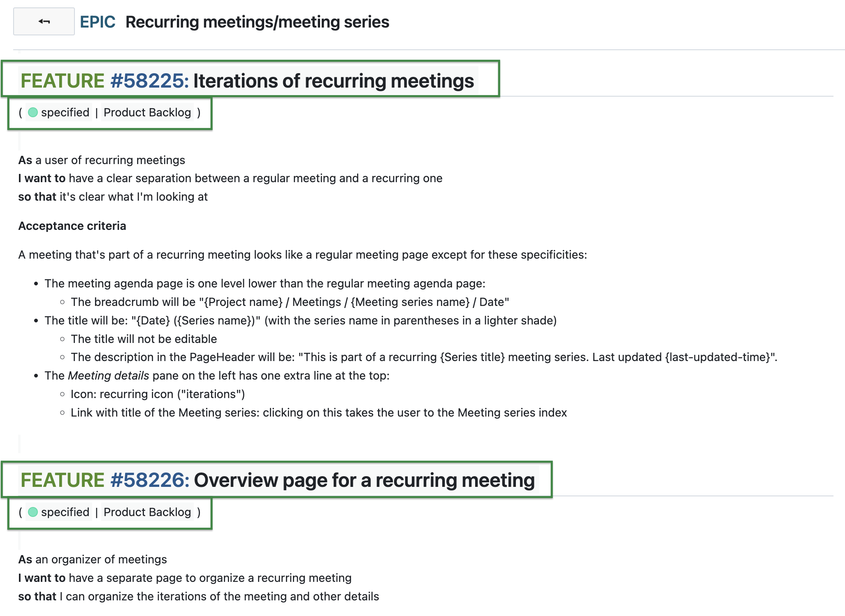845x616 pixels.
Task: Select epic title Recurring meetings/meeting series
Action: pyautogui.click(x=258, y=22)
